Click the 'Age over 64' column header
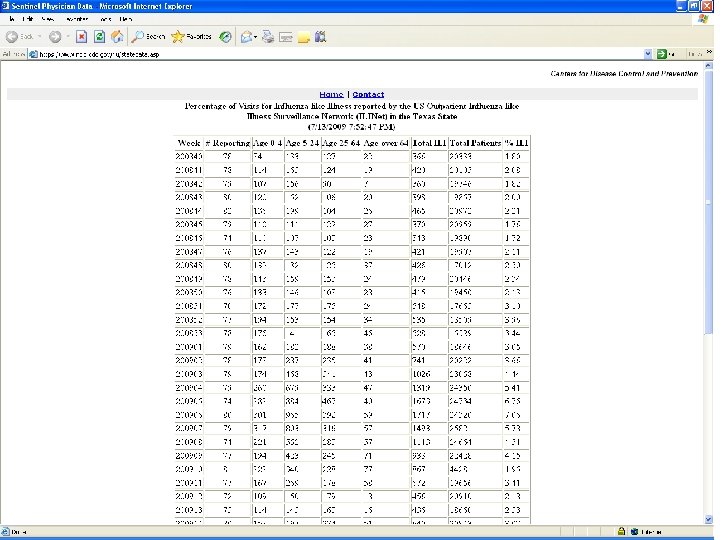Screen dimensions: 720x540 386,143
